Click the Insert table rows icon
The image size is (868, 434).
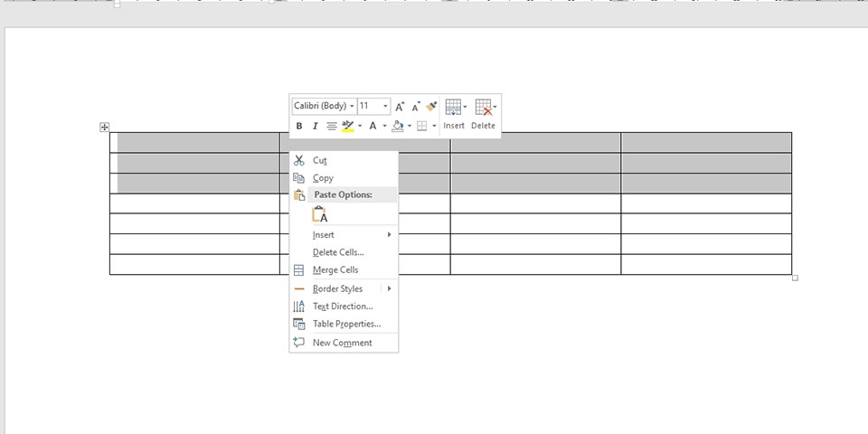(453, 107)
